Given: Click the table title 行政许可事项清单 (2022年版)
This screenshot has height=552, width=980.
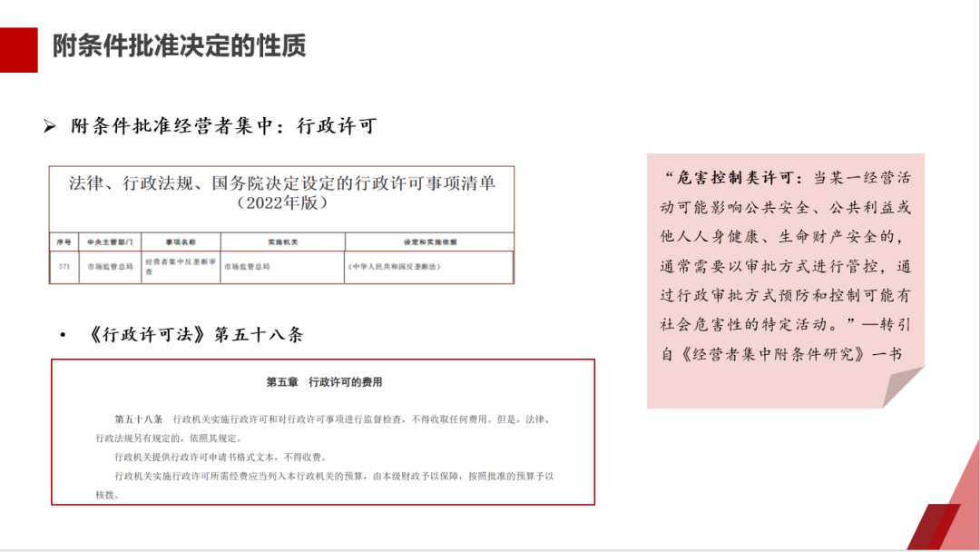Looking at the screenshot, I should [281, 192].
